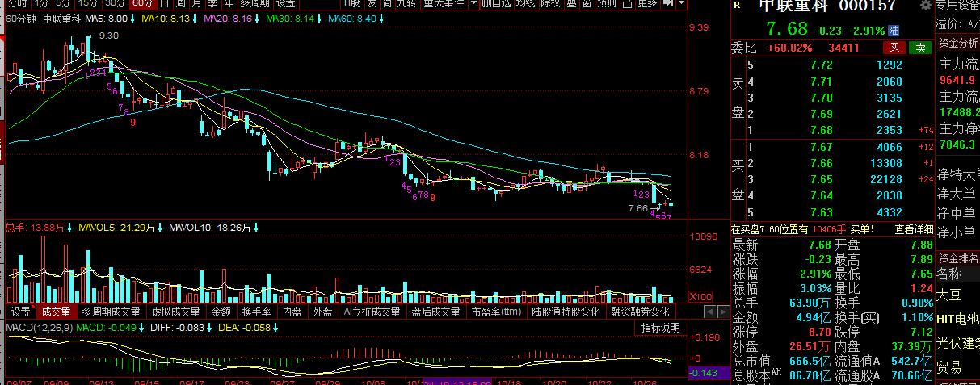
Task: Select 虚拟成交量 indicator tab
Action: coord(175,312)
